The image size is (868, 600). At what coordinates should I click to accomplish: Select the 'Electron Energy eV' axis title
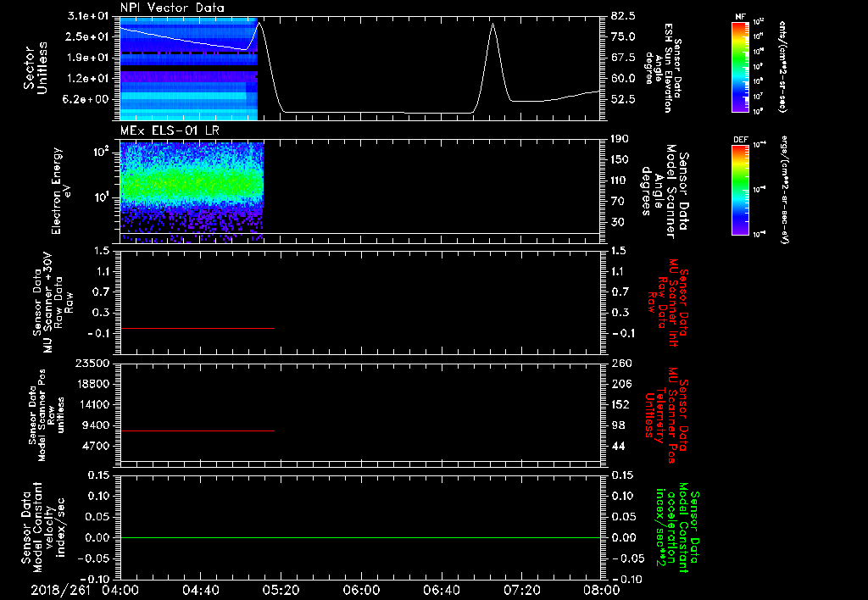pyautogui.click(x=60, y=192)
